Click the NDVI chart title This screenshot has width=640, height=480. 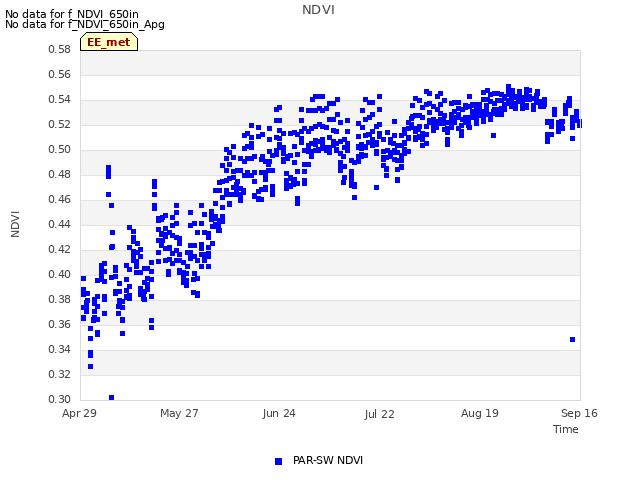(318, 10)
